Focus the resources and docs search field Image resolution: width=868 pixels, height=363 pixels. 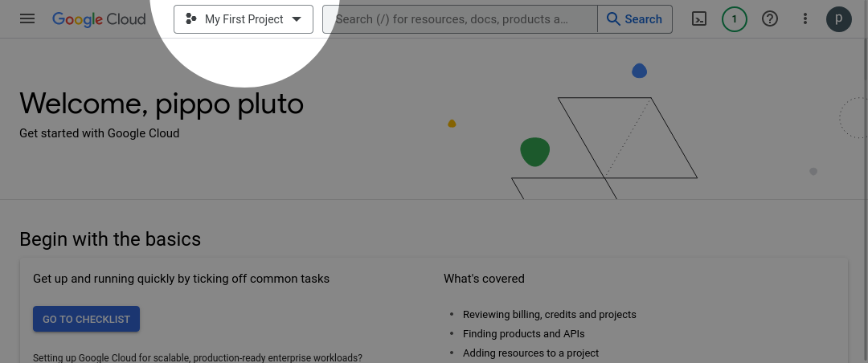point(461,19)
